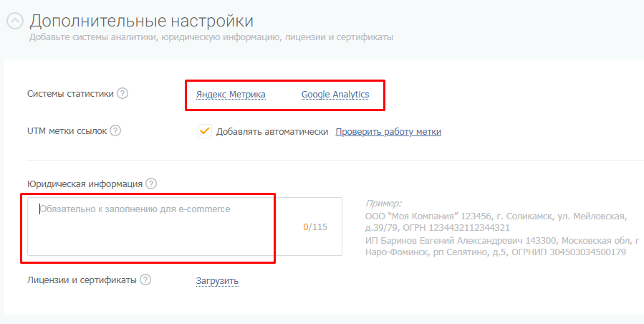
Task: Follow the Проверить работу метки link
Action: tap(388, 132)
